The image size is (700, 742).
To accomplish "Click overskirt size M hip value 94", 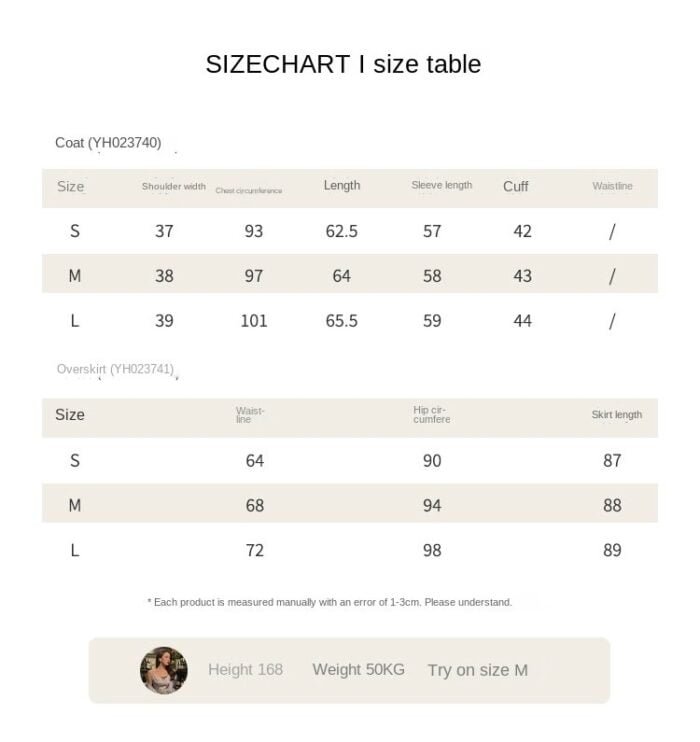I will [432, 505].
